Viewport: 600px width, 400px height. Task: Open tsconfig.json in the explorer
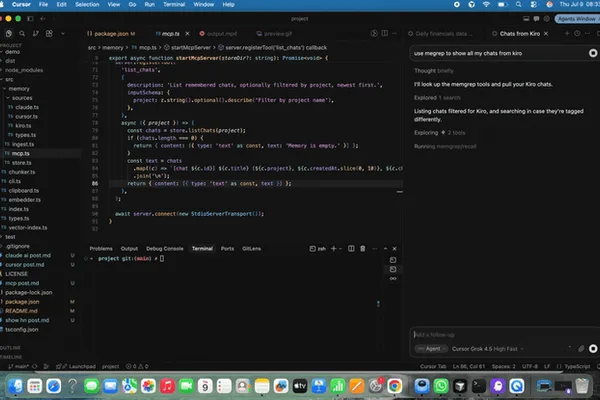tap(21, 329)
